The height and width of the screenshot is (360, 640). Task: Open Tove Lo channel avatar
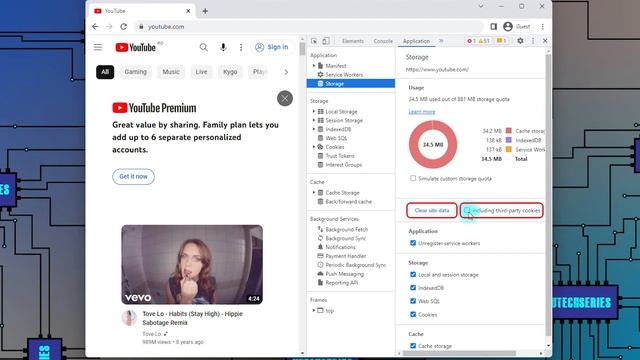pyautogui.click(x=129, y=318)
